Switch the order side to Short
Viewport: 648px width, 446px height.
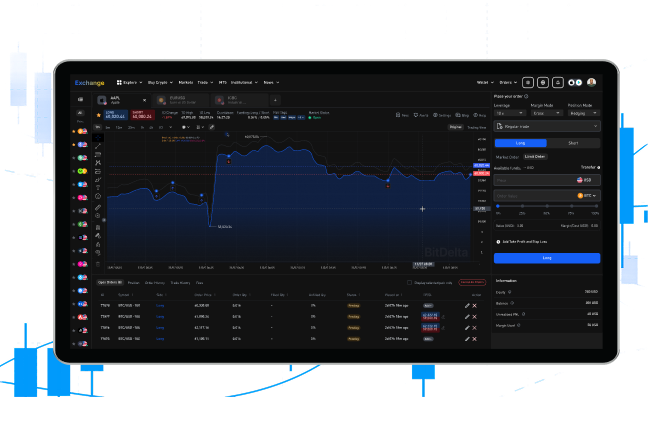tap(573, 143)
